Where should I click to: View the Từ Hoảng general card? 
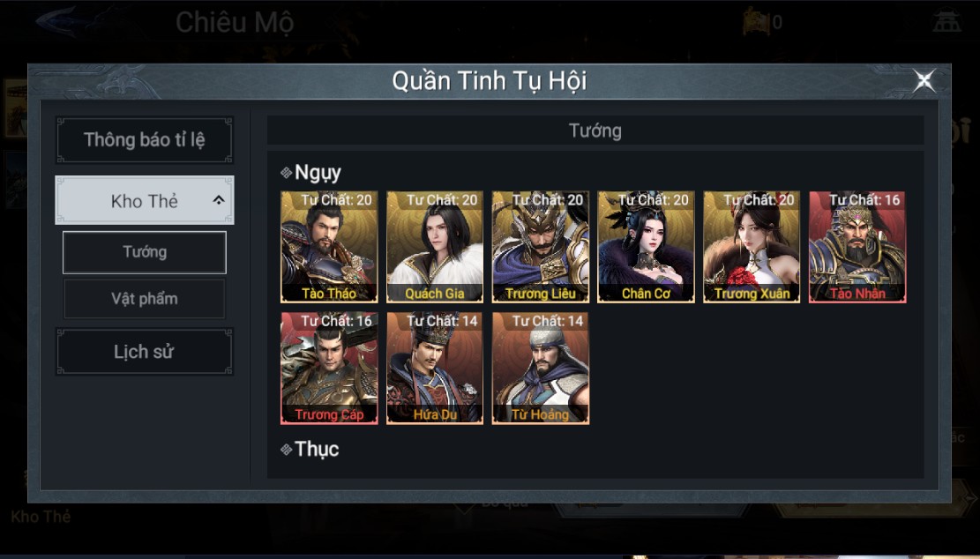[x=540, y=368]
